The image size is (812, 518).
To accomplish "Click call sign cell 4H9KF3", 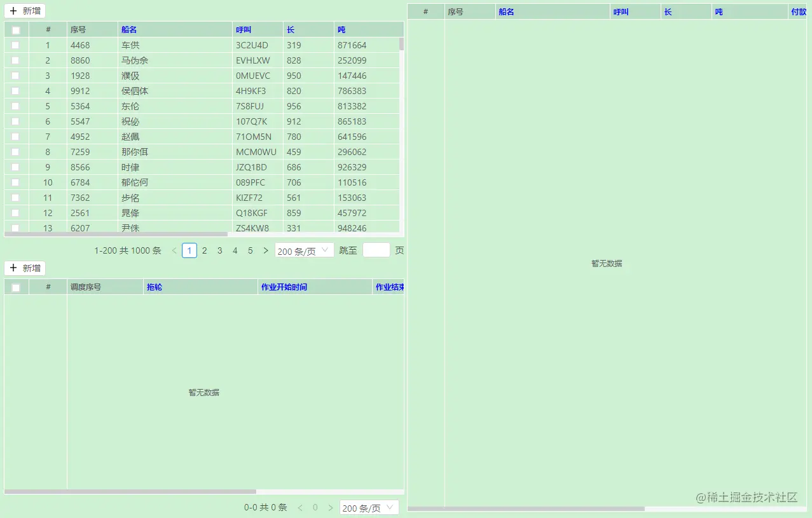I will click(258, 91).
